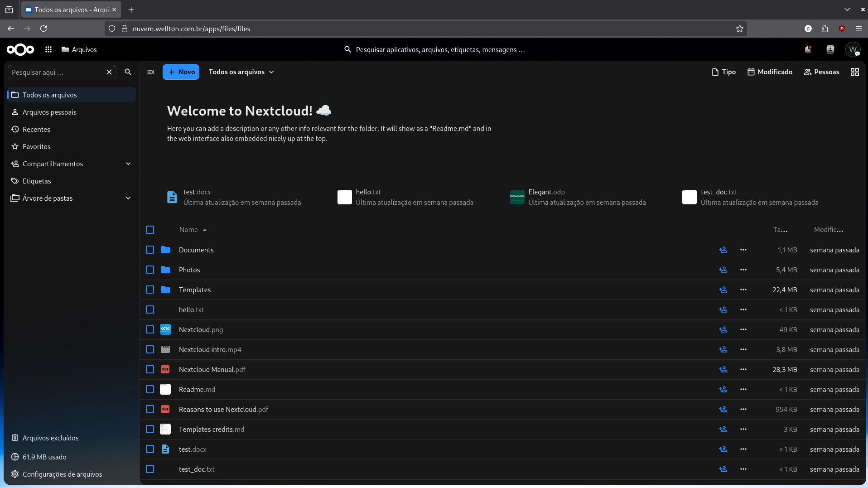Open the Reasons to use Nextcloud.pdf file
Screen dimensions: 868x488
(223, 409)
